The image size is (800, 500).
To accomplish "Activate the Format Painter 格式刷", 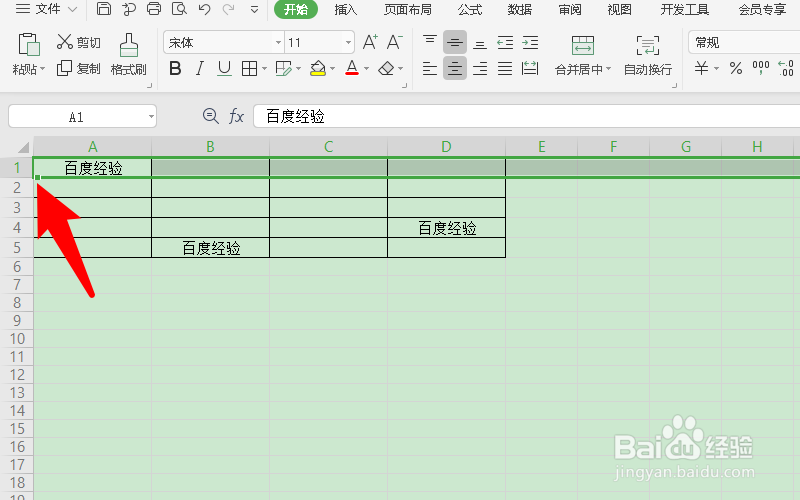I will (129, 55).
